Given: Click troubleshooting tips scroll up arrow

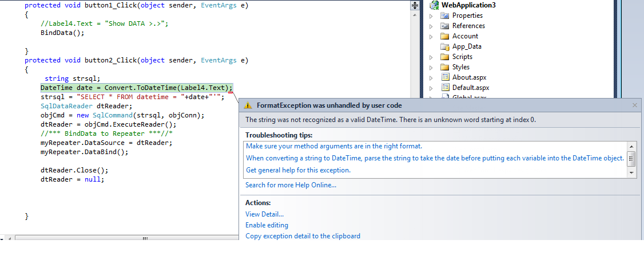Looking at the screenshot, I should (x=631, y=146).
